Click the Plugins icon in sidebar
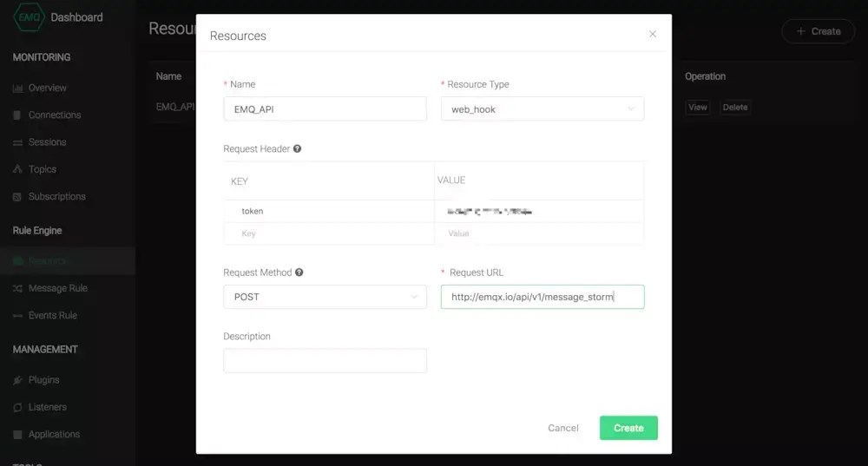 pyautogui.click(x=17, y=380)
